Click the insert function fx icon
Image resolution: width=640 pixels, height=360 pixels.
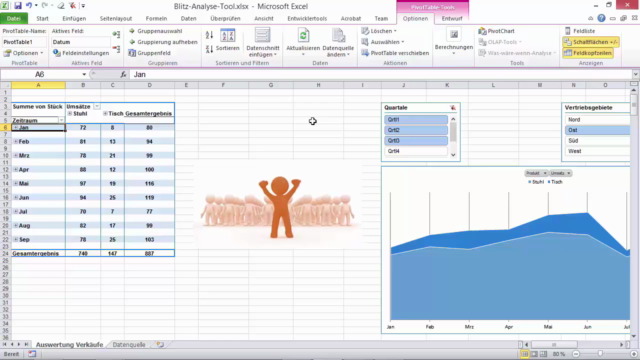tap(123, 74)
